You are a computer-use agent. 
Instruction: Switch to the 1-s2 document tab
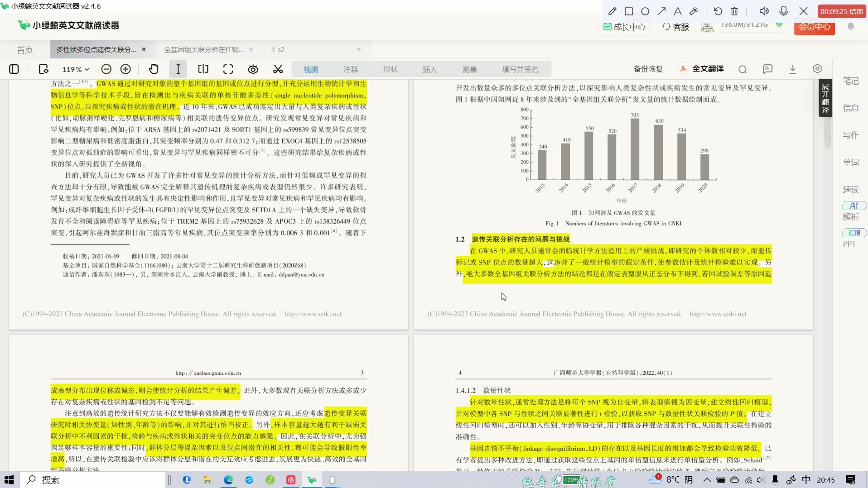(278, 49)
